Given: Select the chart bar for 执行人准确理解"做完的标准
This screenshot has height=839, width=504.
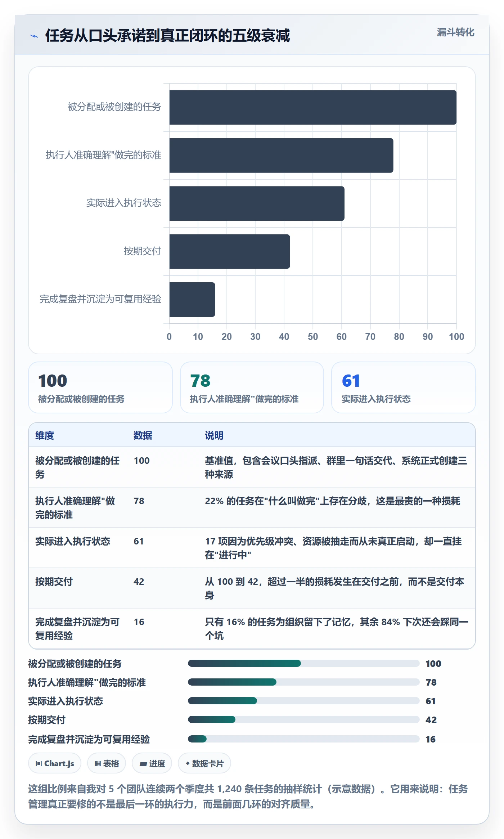Looking at the screenshot, I should (281, 156).
